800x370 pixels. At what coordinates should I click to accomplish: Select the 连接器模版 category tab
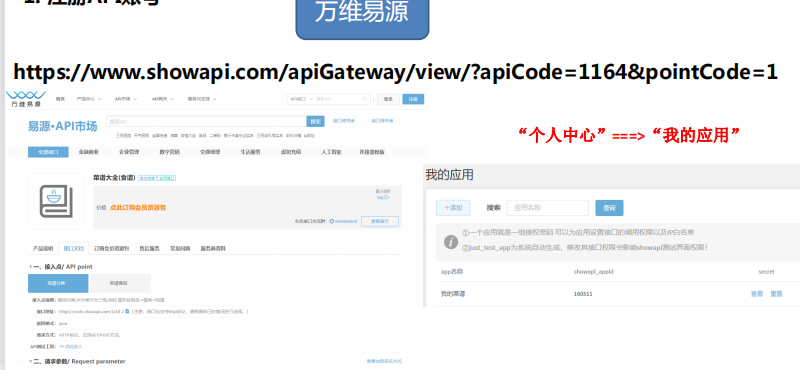tap(371, 152)
